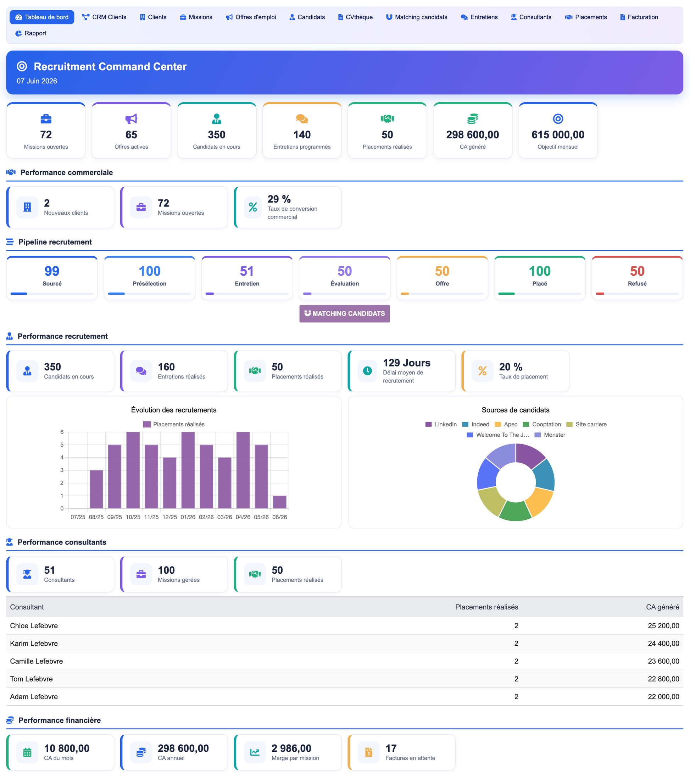The height and width of the screenshot is (784, 690).
Task: Switch to CRM Clients tab
Action: (104, 17)
